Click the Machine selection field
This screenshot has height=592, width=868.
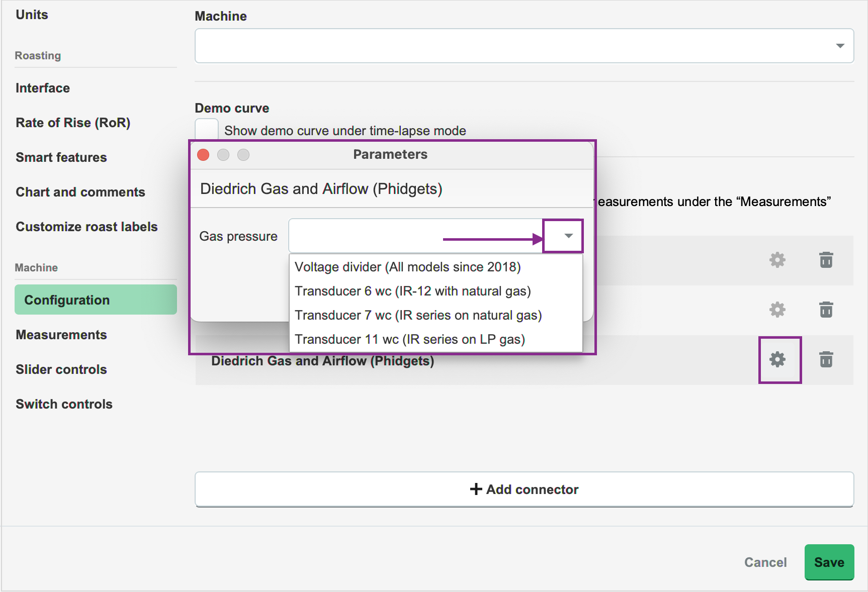point(524,46)
